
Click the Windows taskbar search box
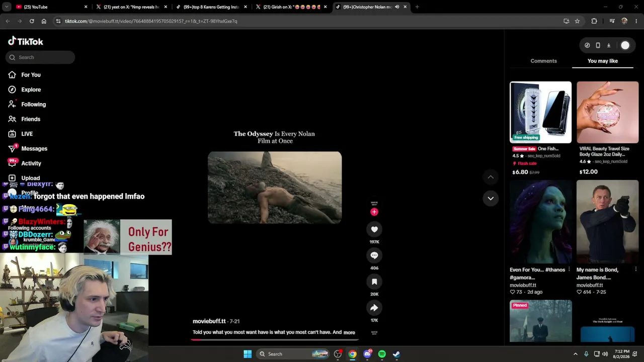(x=293, y=354)
